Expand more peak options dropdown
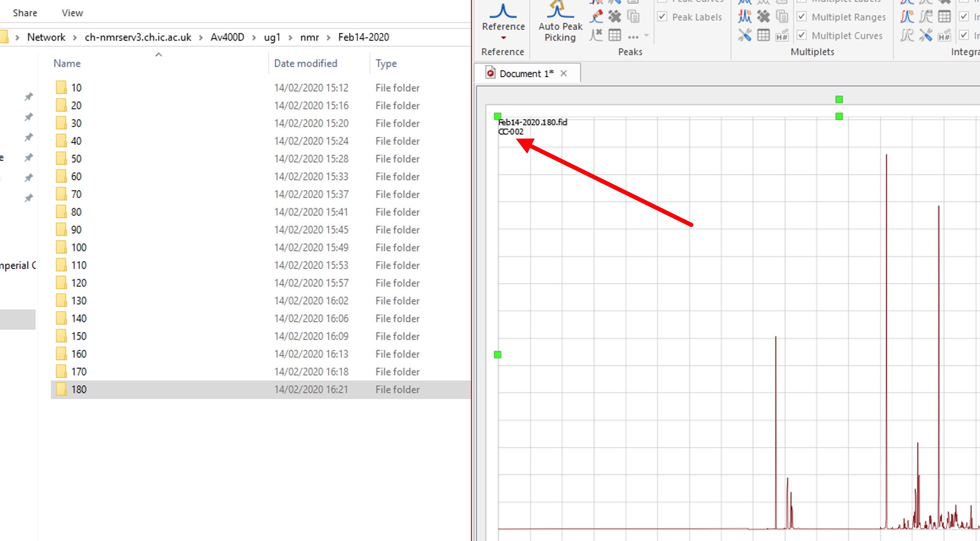Image resolution: width=980 pixels, height=541 pixels. [646, 36]
